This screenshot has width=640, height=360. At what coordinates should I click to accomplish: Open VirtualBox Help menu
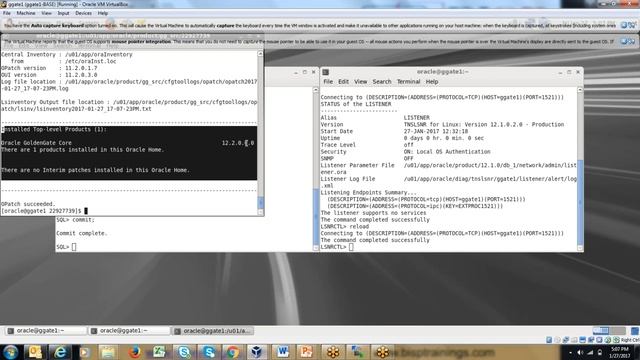click(103, 13)
